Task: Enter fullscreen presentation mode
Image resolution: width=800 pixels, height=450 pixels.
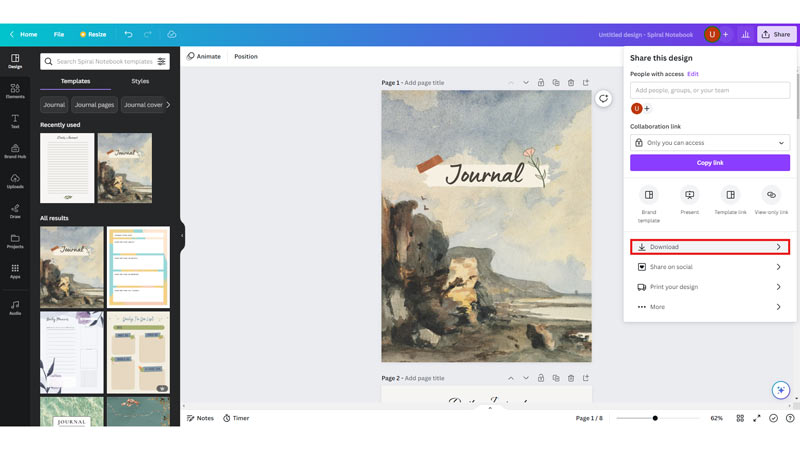Action: (x=757, y=418)
